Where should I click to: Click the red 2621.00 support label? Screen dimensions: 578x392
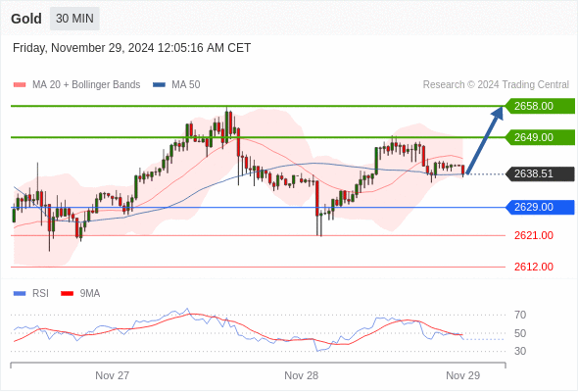(x=534, y=235)
